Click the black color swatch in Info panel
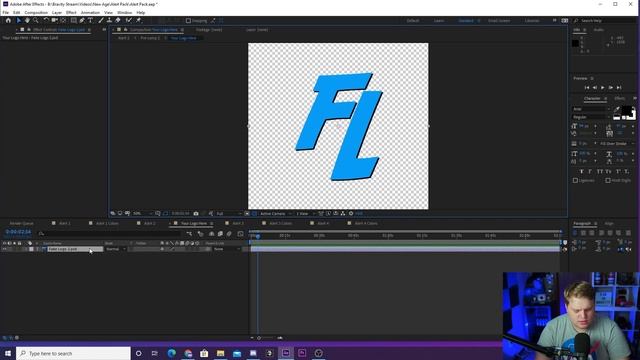The width and height of the screenshot is (640, 360). [576, 43]
